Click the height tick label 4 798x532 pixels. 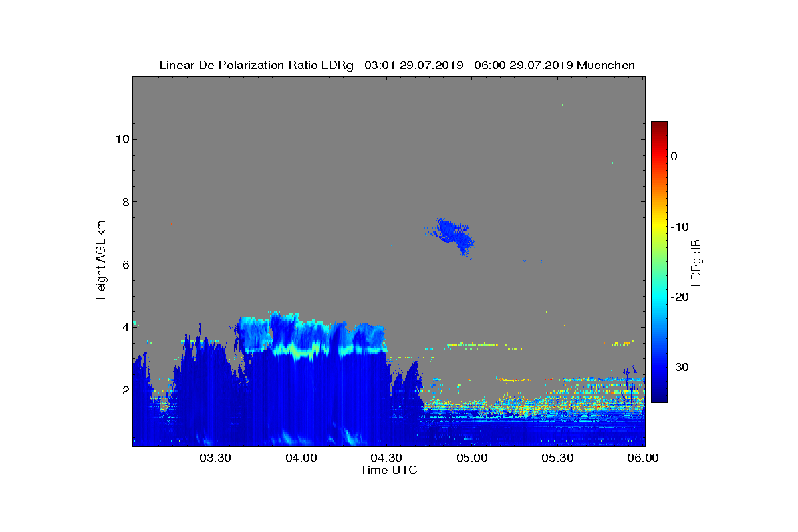click(x=124, y=327)
